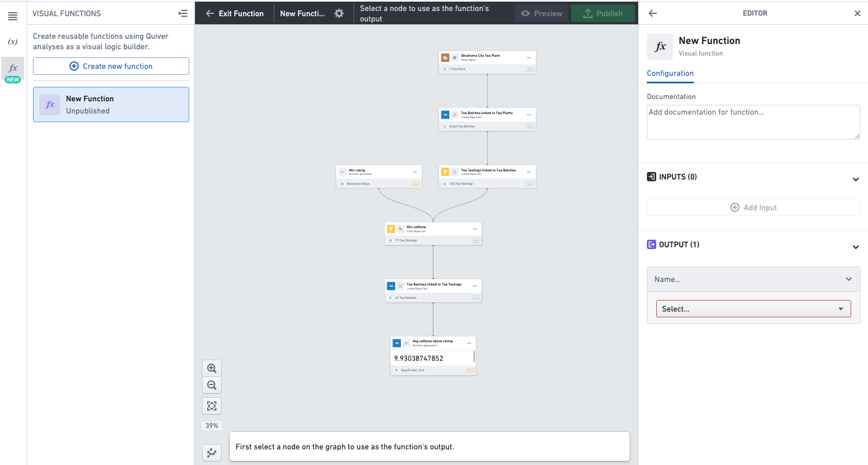
Task: Click the New Function title in toolbar
Action: [x=302, y=13]
